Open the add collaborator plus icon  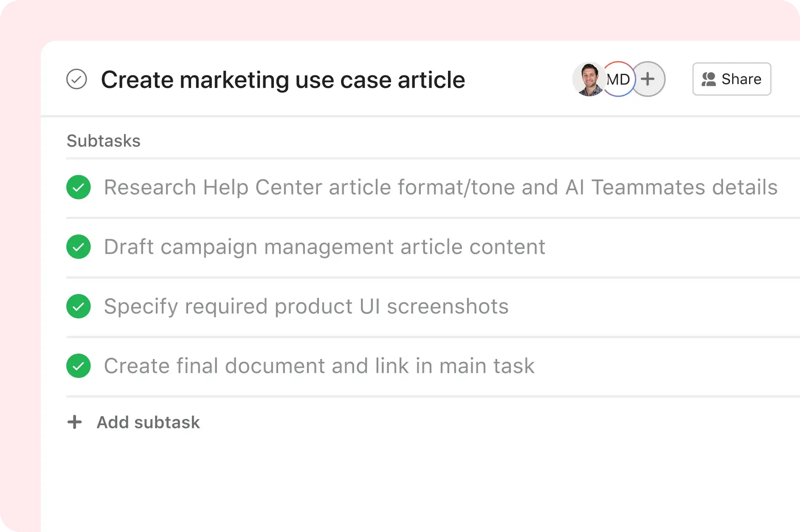(648, 79)
